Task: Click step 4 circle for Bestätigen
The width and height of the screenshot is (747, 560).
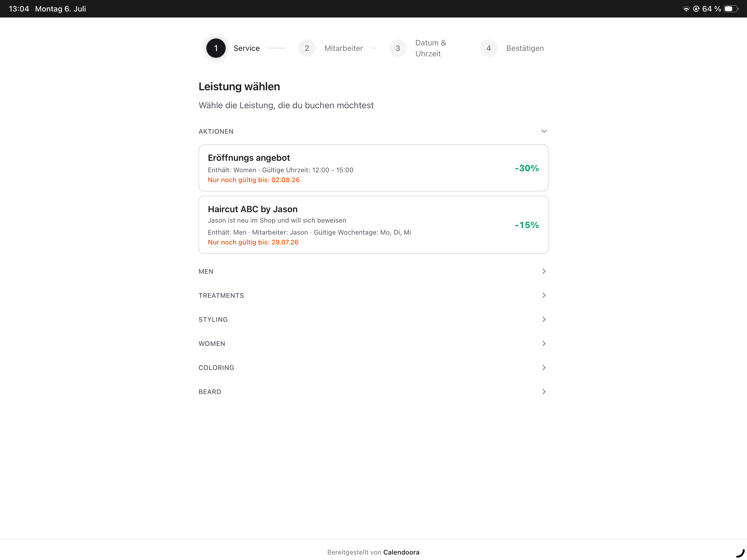Action: pos(488,48)
